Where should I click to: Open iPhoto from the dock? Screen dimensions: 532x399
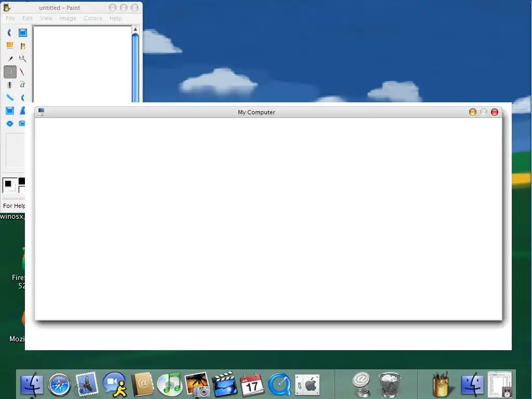[x=197, y=385]
